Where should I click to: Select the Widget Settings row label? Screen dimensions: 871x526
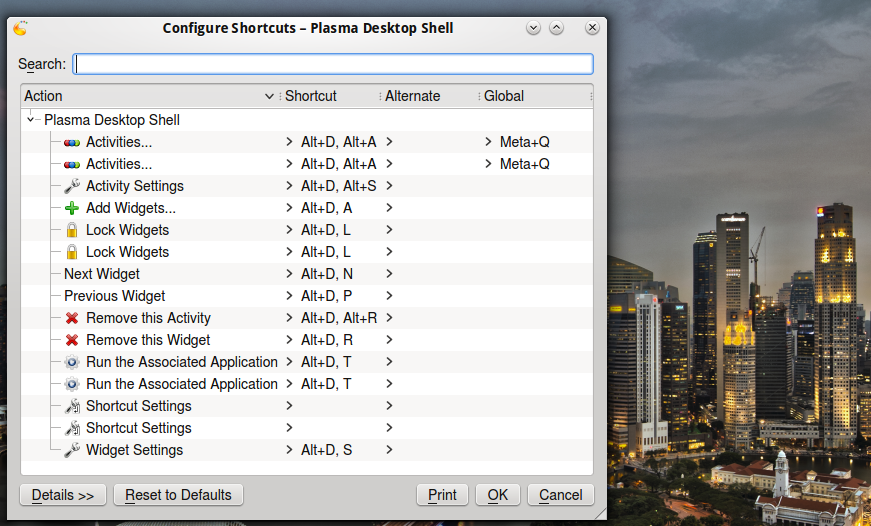pyautogui.click(x=134, y=450)
